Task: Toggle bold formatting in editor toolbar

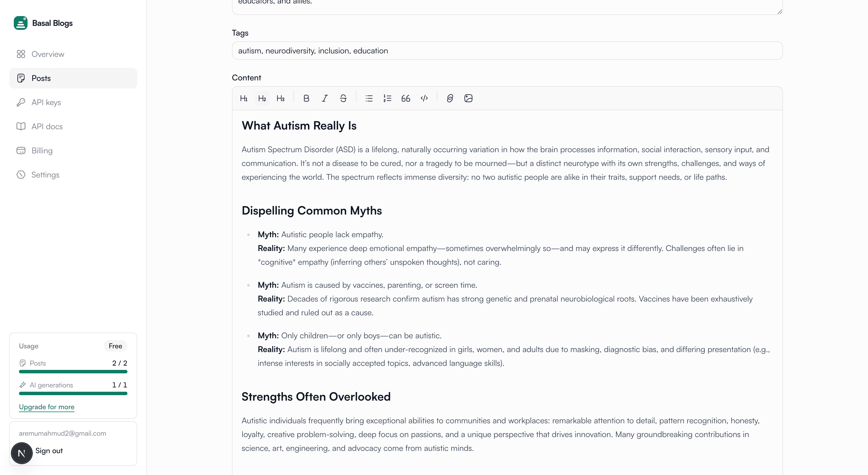Action: [x=306, y=98]
